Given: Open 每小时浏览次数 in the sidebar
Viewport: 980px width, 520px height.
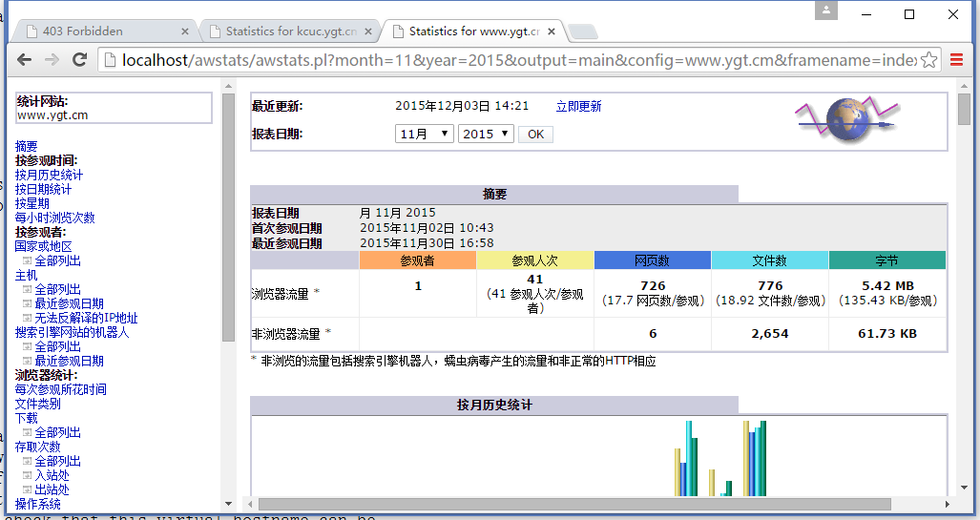Looking at the screenshot, I should click(54, 218).
